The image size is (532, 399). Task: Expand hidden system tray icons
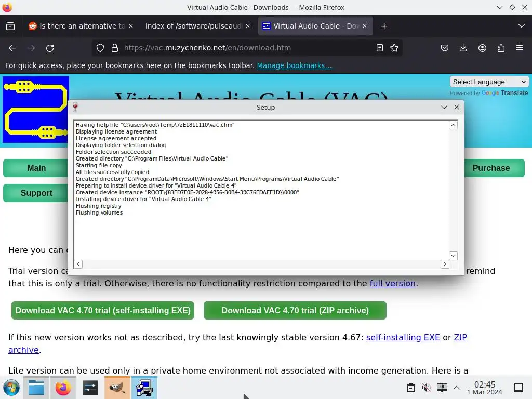[457, 388]
